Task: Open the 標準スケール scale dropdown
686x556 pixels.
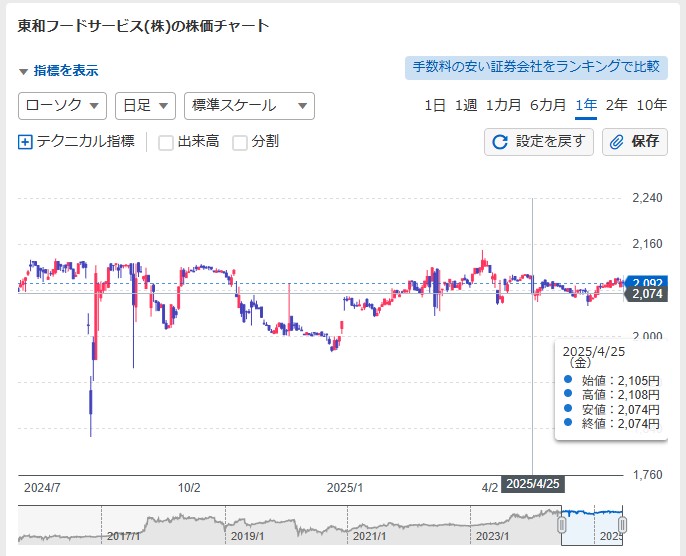Action: pyautogui.click(x=249, y=106)
